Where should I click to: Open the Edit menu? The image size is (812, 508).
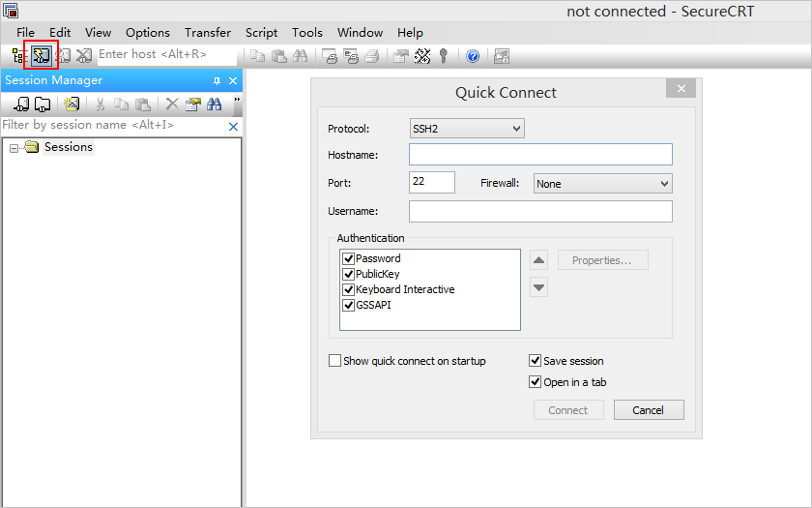tap(60, 33)
